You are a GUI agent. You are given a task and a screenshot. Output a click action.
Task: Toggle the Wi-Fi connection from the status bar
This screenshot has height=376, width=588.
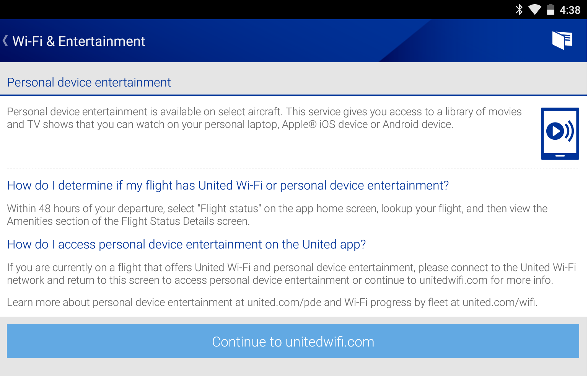(535, 9)
